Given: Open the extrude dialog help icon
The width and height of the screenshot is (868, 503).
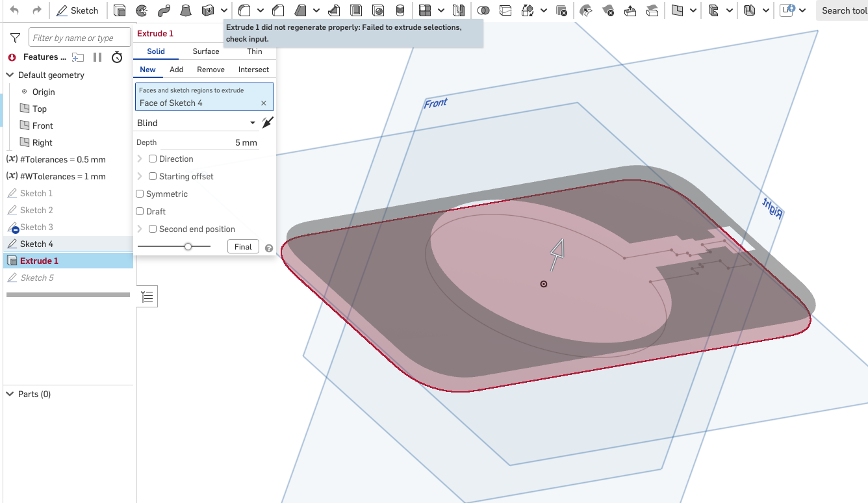Looking at the screenshot, I should 269,248.
